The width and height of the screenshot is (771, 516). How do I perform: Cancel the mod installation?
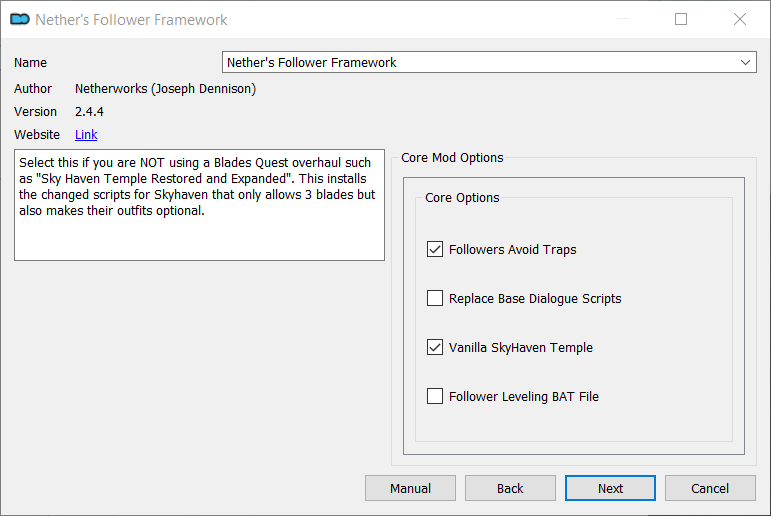click(x=710, y=488)
